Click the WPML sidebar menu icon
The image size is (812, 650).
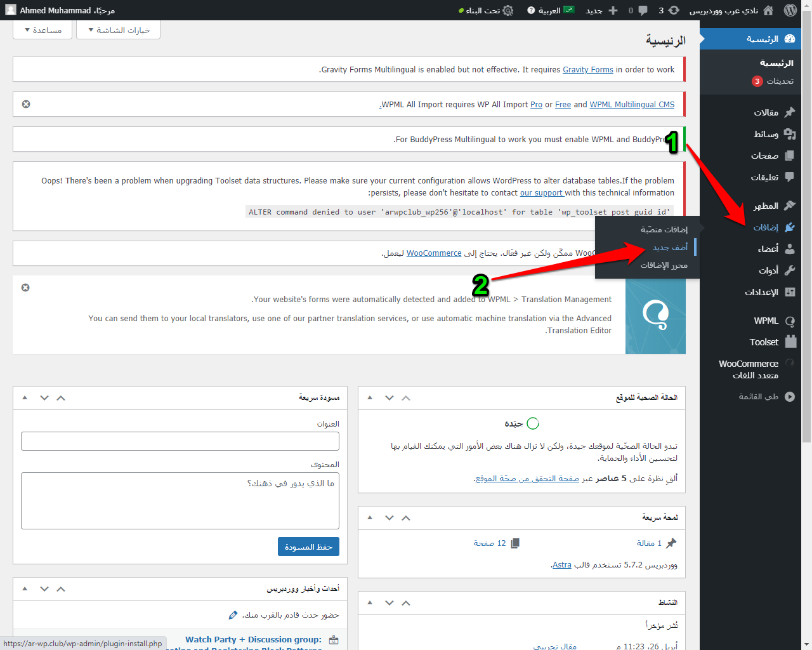click(790, 321)
